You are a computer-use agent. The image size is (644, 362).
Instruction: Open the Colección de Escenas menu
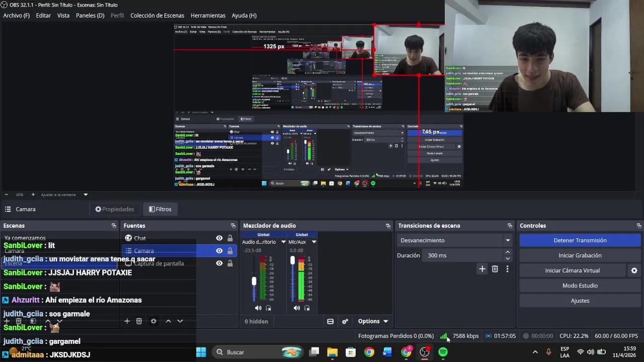pyautogui.click(x=157, y=16)
